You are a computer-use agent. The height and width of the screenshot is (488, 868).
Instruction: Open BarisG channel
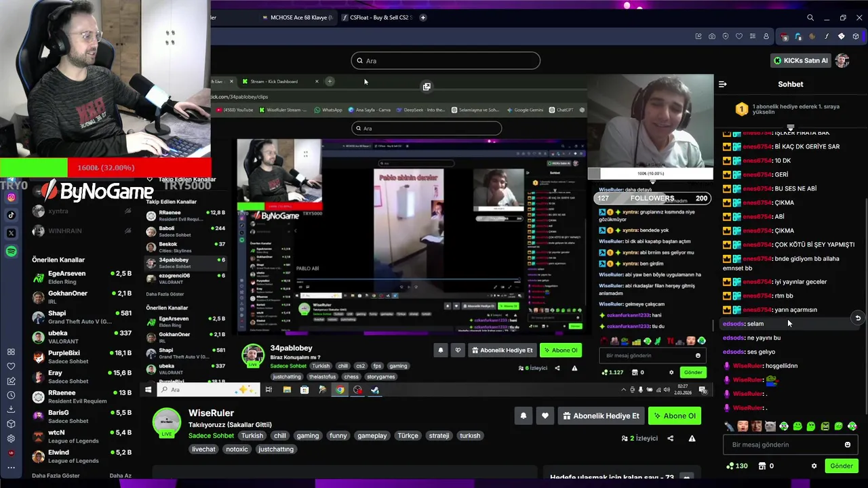(81, 417)
